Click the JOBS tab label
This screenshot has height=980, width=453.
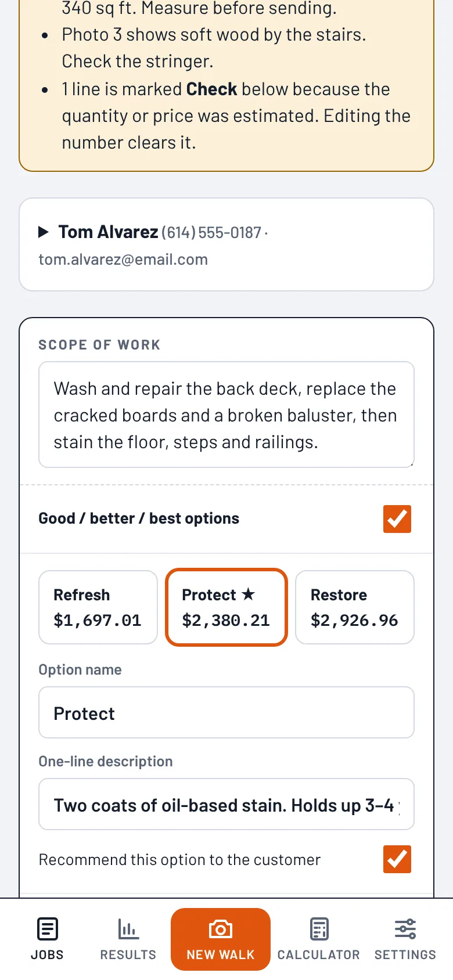coord(47,955)
